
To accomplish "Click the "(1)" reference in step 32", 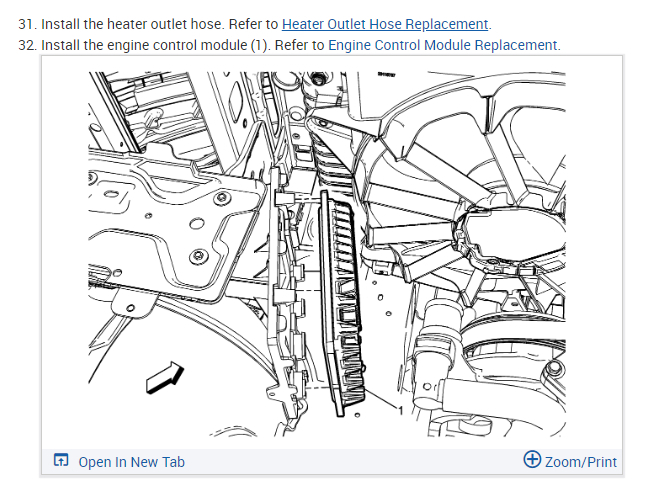I will tap(261, 45).
